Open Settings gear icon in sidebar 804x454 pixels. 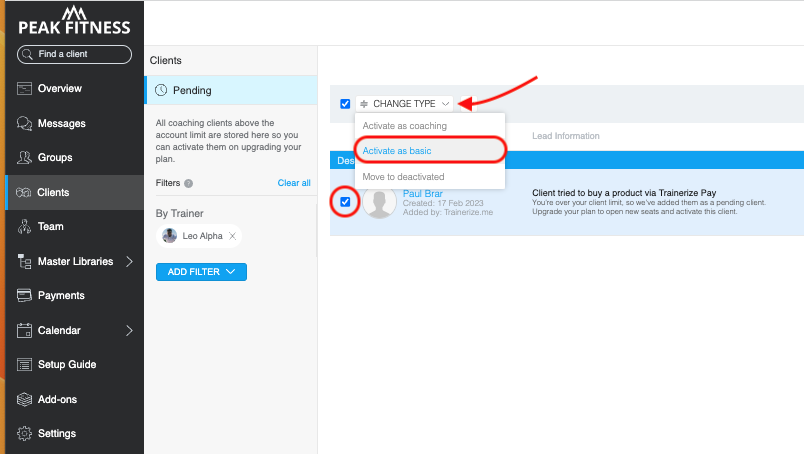25,434
